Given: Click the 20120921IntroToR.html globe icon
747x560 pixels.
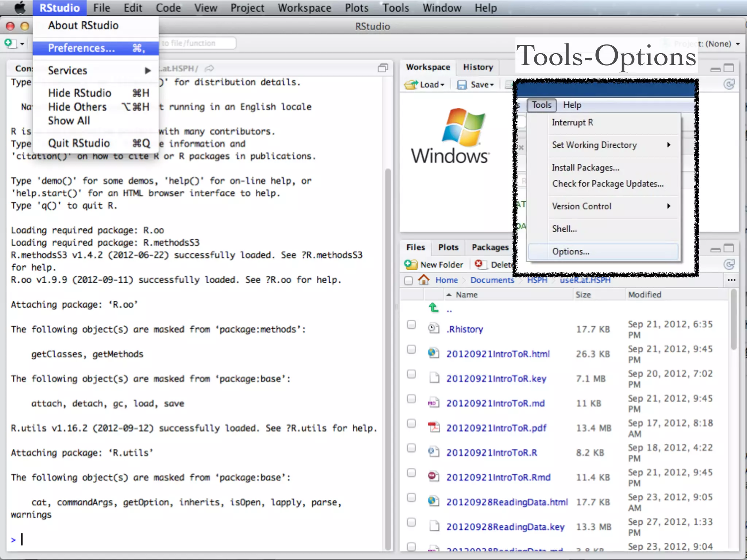Looking at the screenshot, I should click(433, 353).
